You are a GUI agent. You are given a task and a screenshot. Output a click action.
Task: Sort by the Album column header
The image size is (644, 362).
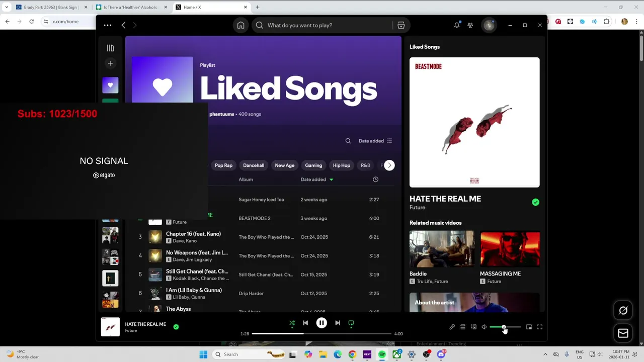tap(246, 179)
